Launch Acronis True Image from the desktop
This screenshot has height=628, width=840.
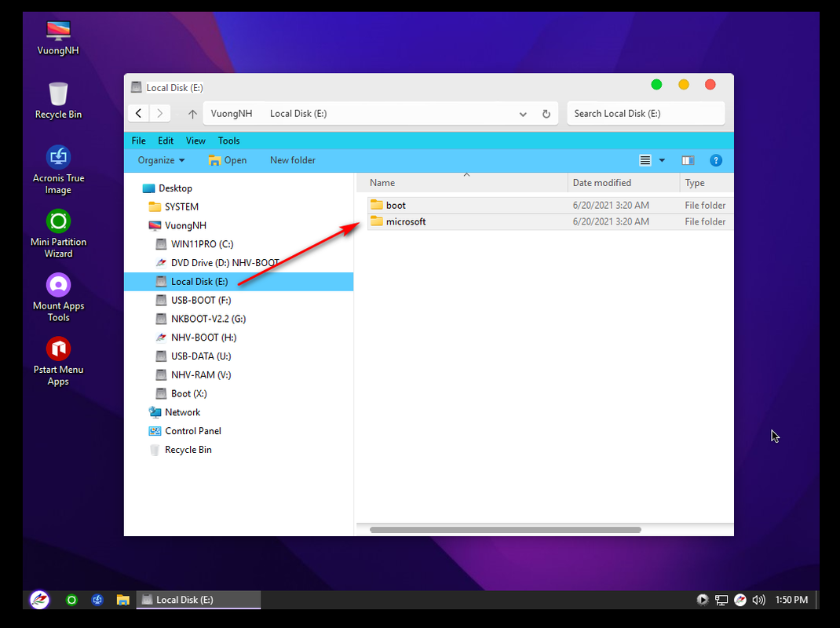58,170
